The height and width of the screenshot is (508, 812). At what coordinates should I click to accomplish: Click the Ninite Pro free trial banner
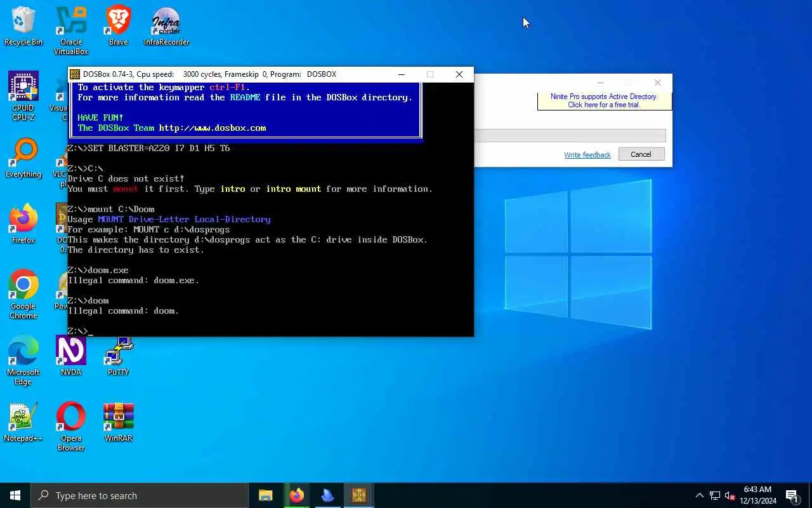604,101
